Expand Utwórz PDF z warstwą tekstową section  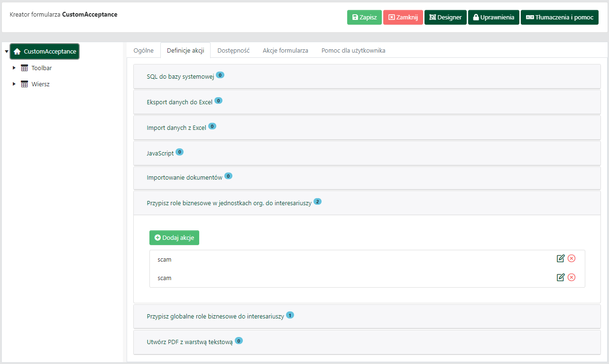coord(190,342)
